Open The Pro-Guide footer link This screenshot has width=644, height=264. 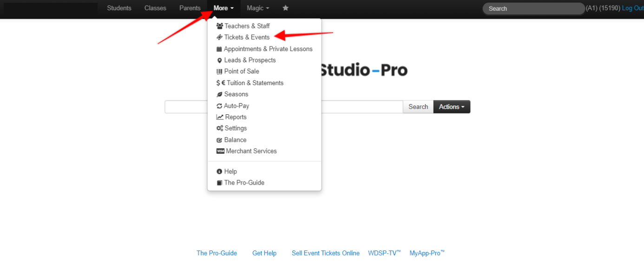pyautogui.click(x=217, y=253)
